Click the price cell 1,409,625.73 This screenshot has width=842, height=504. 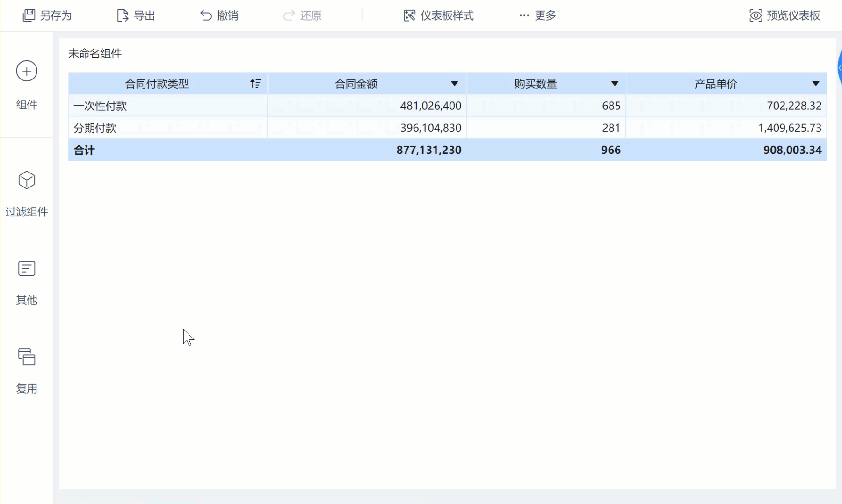(x=790, y=128)
